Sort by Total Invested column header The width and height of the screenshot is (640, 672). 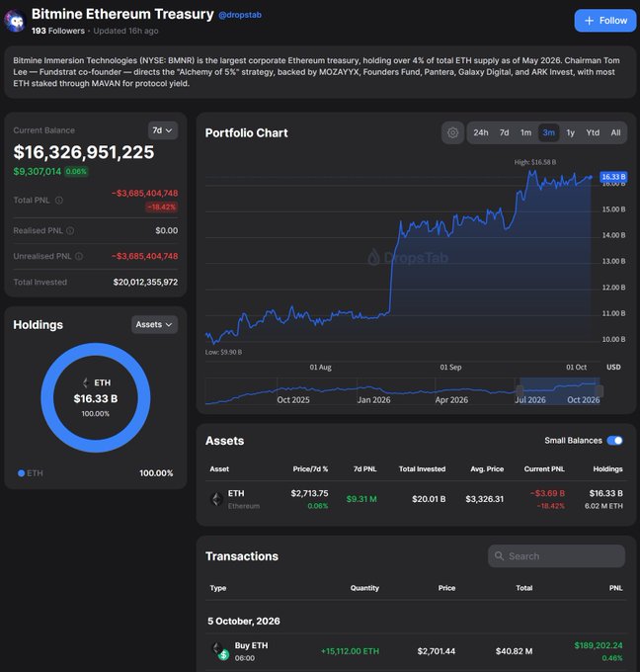pyautogui.click(x=422, y=468)
